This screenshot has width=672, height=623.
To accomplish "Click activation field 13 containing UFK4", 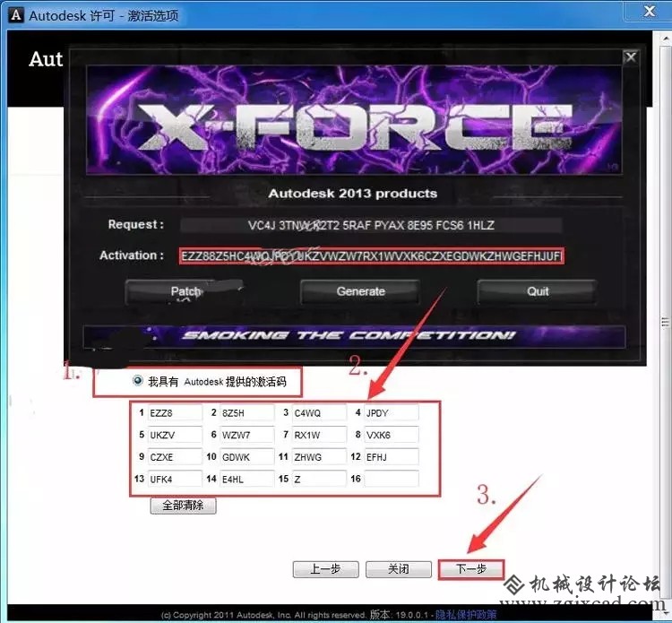I will (x=175, y=479).
